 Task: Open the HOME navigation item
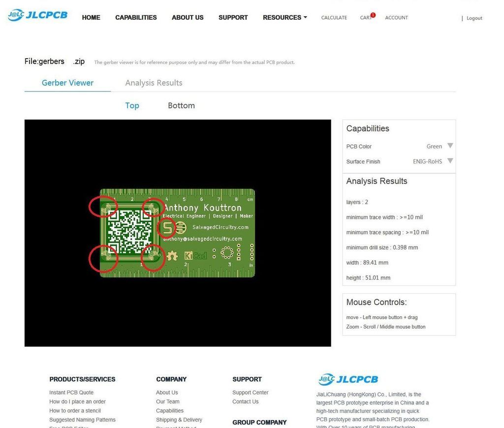91,18
